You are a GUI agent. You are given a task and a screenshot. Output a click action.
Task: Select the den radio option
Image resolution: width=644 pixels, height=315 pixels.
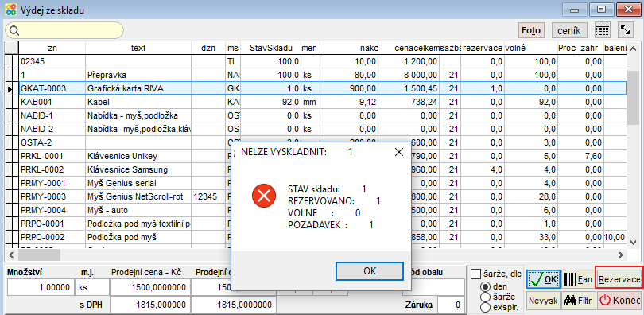[485, 286]
